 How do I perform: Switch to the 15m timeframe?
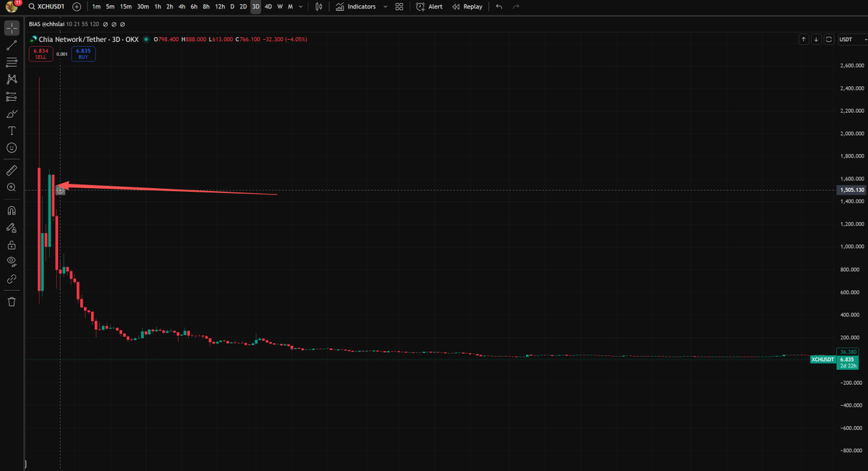[x=126, y=7]
